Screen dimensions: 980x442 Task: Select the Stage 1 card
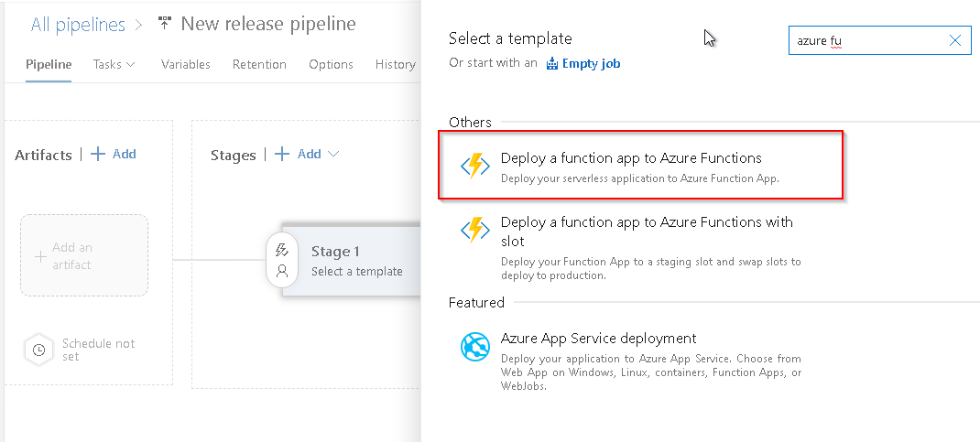(352, 261)
